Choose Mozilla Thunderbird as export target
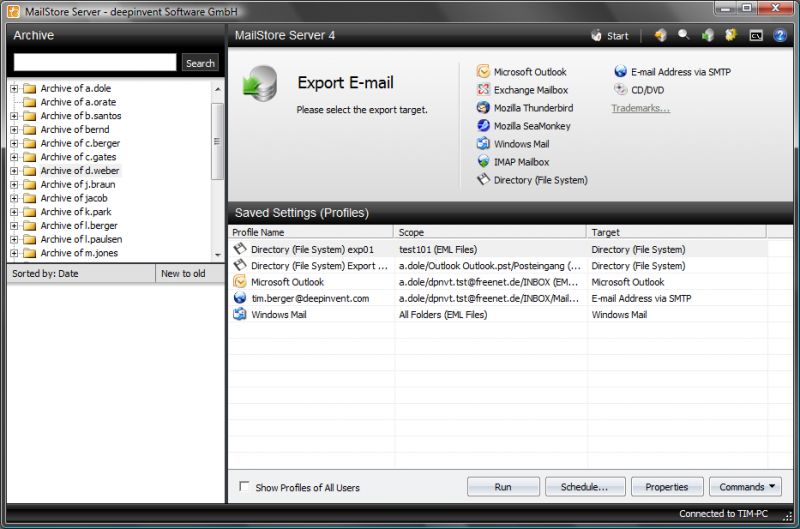This screenshot has height=529, width=800. 525,108
